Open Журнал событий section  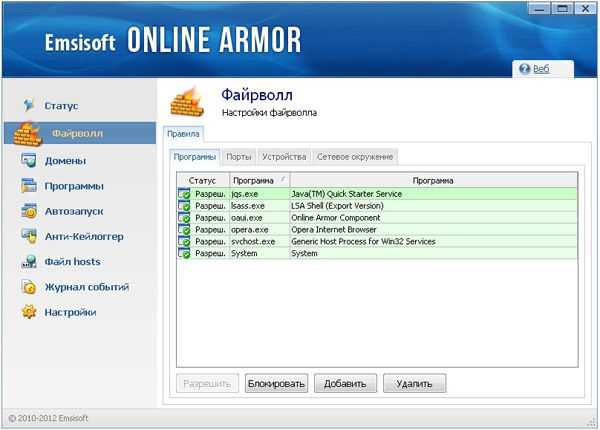pyautogui.click(x=87, y=287)
